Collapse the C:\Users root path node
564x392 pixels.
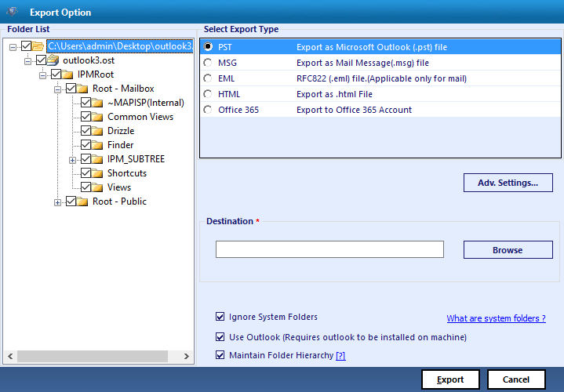pos(13,48)
